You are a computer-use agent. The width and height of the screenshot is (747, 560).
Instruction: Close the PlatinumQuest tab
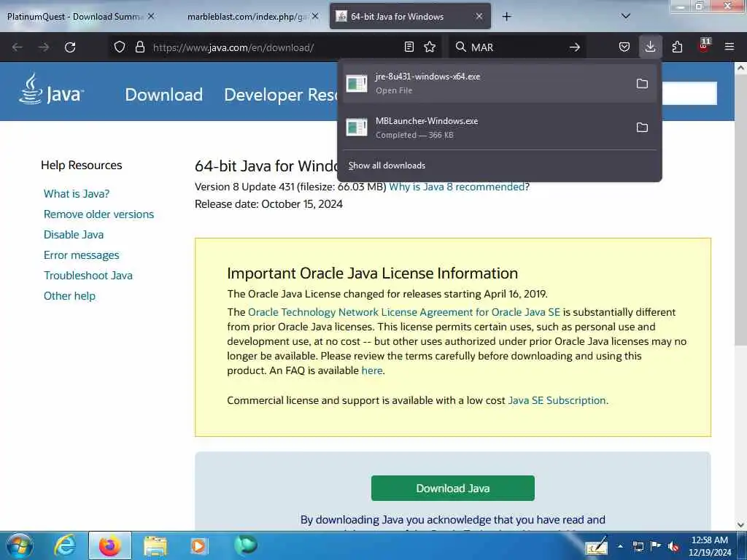pyautogui.click(x=151, y=16)
